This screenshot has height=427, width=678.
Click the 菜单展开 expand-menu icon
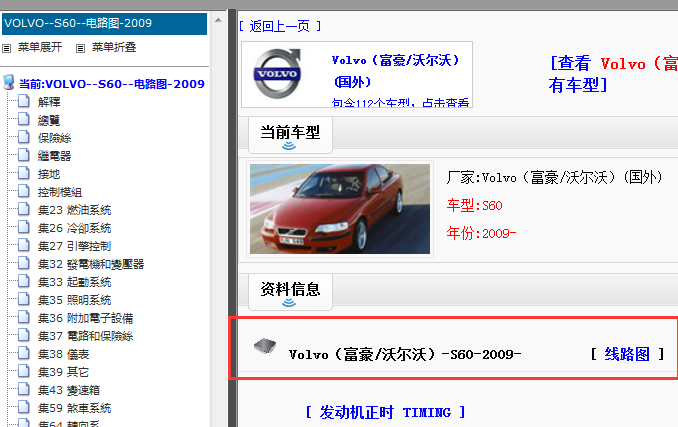[6, 48]
